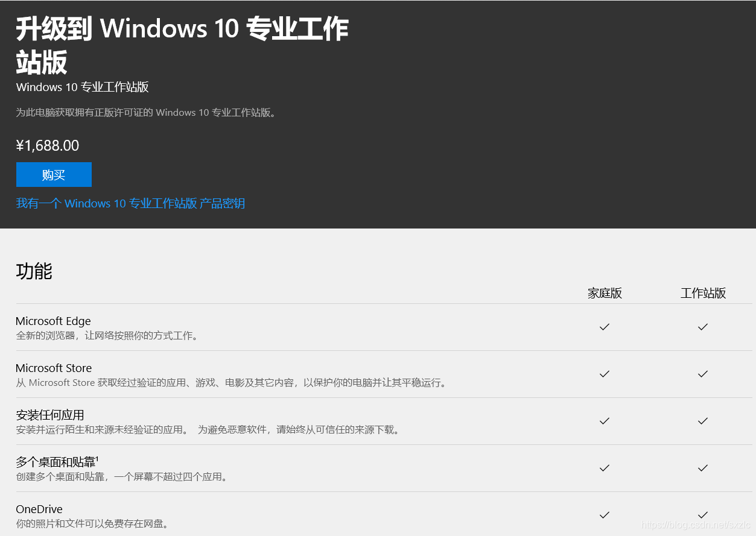Click the 升级到 Windows 10 专业工作站版 main heading
Image resolution: width=756 pixels, height=536 pixels.
(x=182, y=45)
